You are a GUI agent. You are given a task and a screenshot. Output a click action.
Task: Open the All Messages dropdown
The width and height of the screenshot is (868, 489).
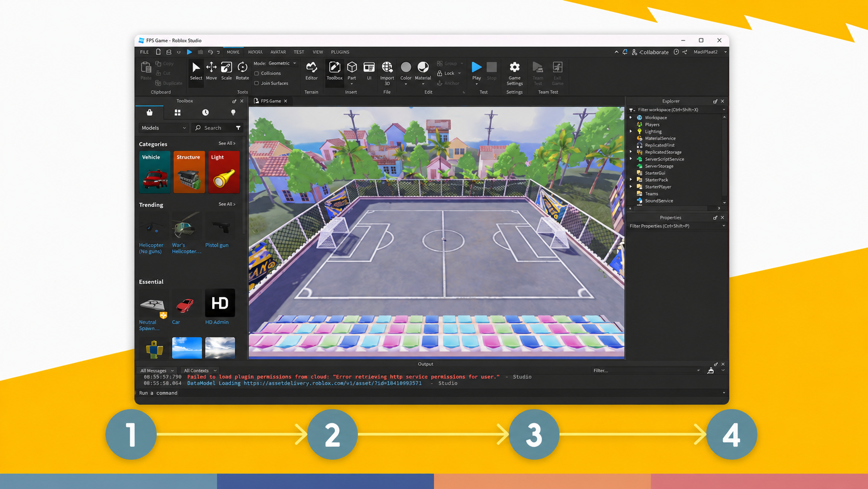(x=157, y=371)
